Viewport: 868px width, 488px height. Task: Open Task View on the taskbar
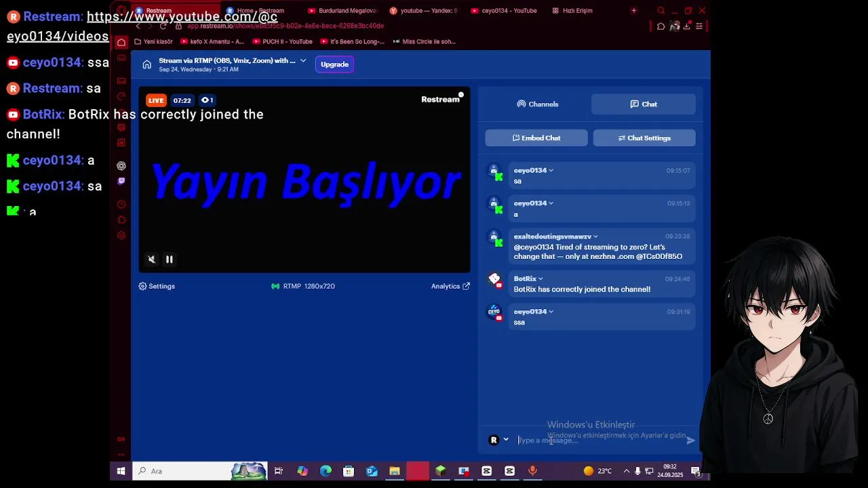279,471
